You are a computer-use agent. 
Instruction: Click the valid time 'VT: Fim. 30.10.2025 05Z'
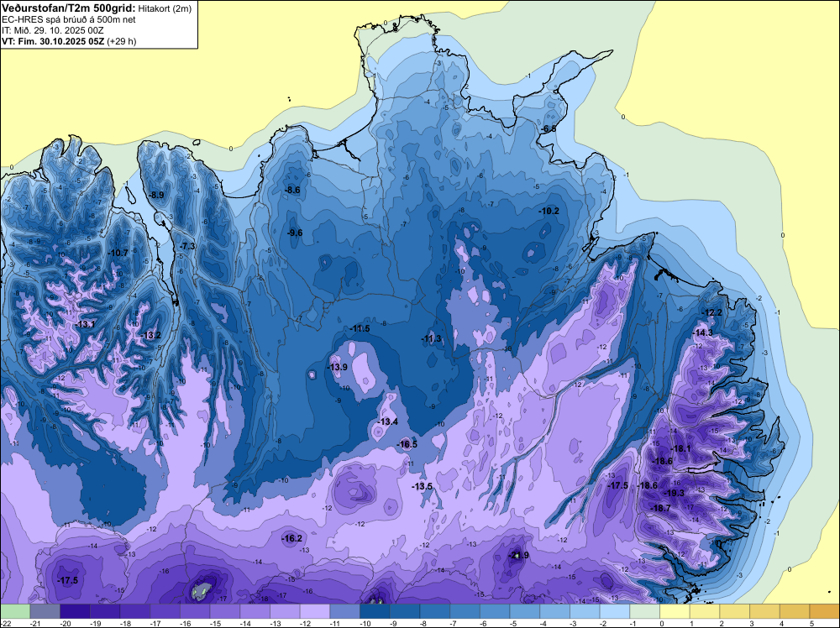click(x=53, y=41)
